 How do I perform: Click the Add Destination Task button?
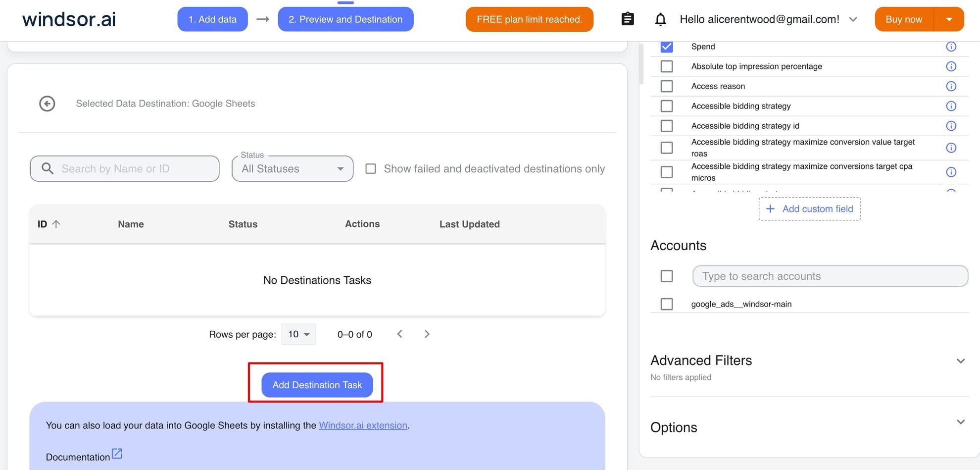pos(317,385)
